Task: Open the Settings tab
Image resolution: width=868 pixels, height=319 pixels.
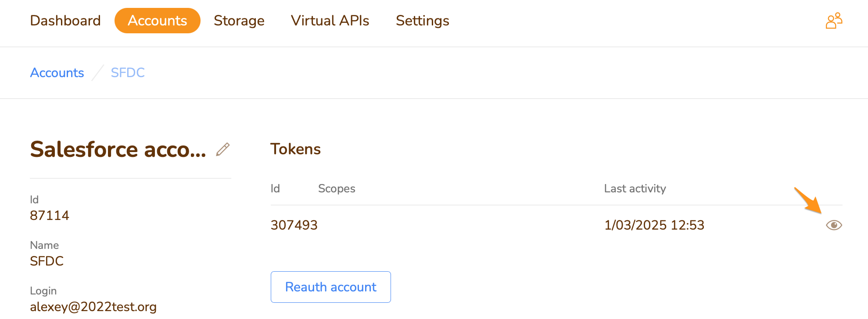Action: (x=422, y=21)
